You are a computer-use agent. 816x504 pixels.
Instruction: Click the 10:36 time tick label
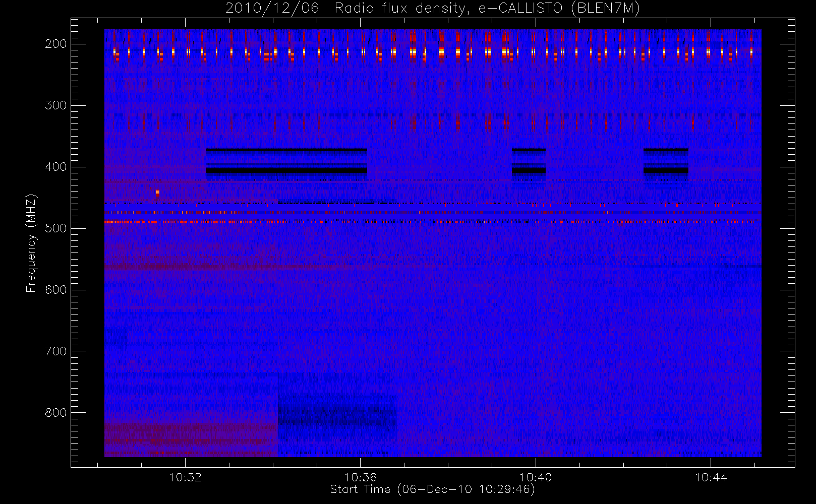[x=361, y=477]
